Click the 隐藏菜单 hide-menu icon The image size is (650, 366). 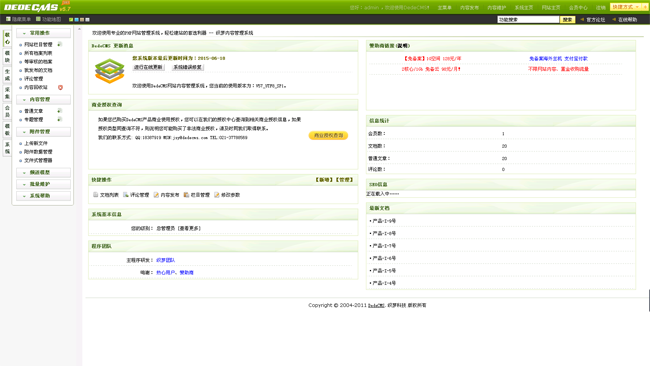(8, 19)
